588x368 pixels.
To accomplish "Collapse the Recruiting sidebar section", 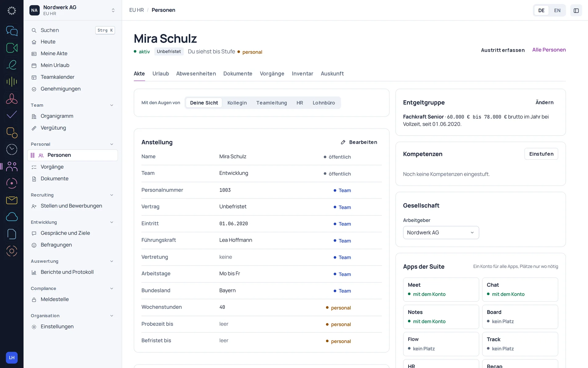I will pyautogui.click(x=72, y=195).
